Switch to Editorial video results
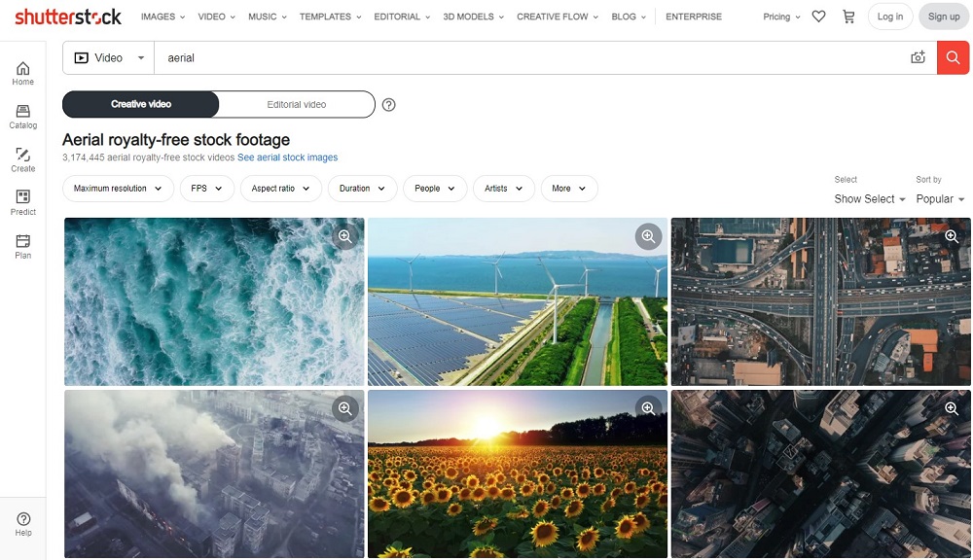 (x=297, y=103)
